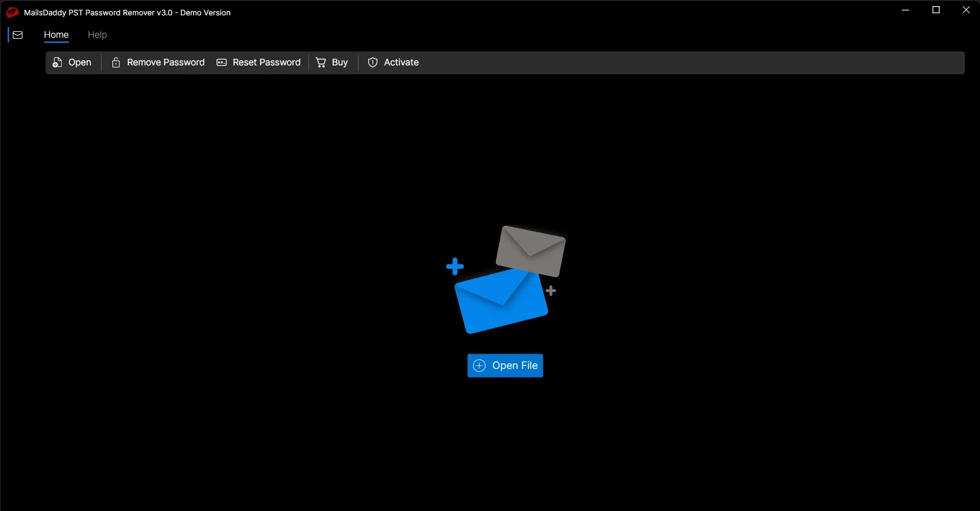Minimize the application window
This screenshot has height=511, width=980.
coord(905,10)
